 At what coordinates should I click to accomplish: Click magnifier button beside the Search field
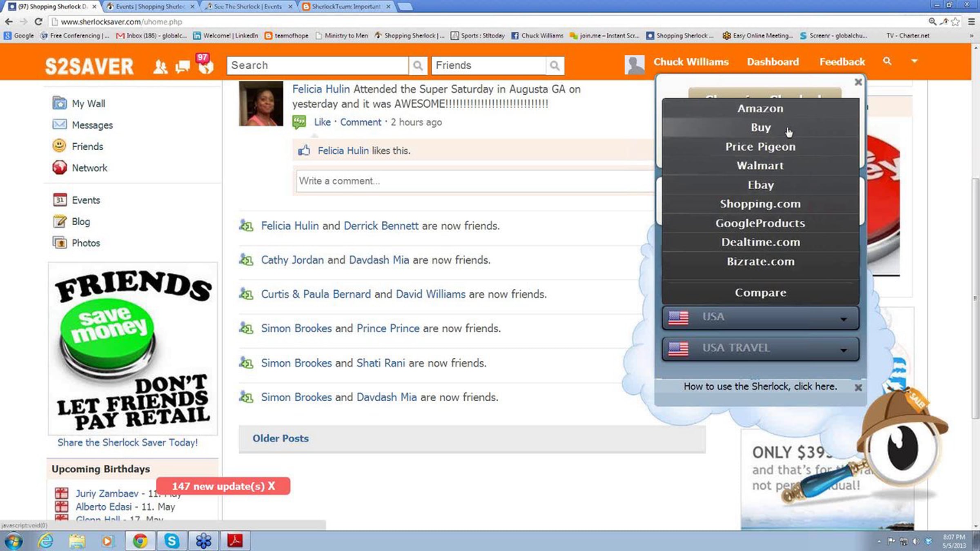pos(417,65)
